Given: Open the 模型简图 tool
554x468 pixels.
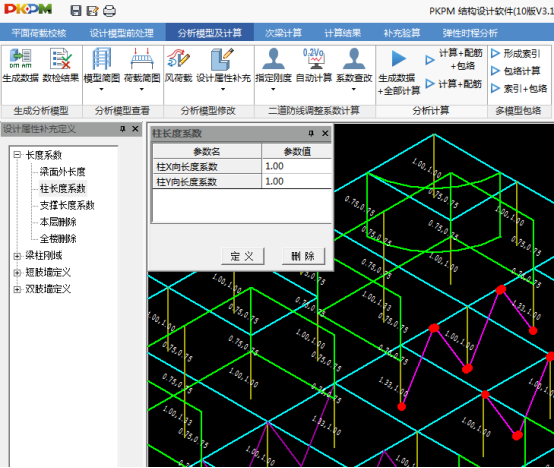Looking at the screenshot, I should coord(102,65).
